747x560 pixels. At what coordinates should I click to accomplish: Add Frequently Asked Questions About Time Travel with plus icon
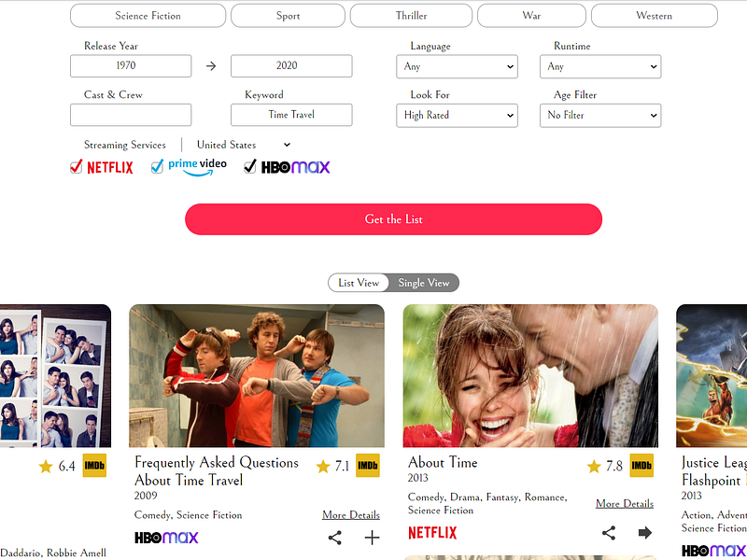coord(372,538)
